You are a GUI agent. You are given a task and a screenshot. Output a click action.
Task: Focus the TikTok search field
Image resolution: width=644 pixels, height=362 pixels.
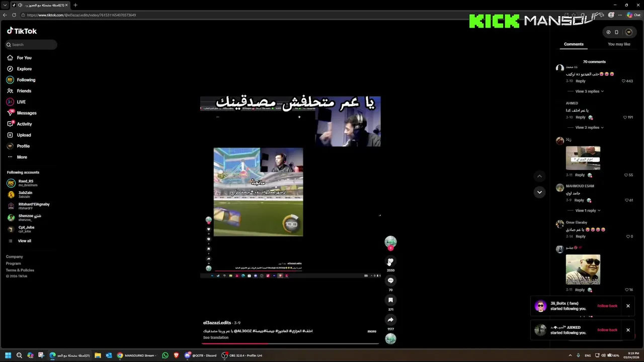31,45
